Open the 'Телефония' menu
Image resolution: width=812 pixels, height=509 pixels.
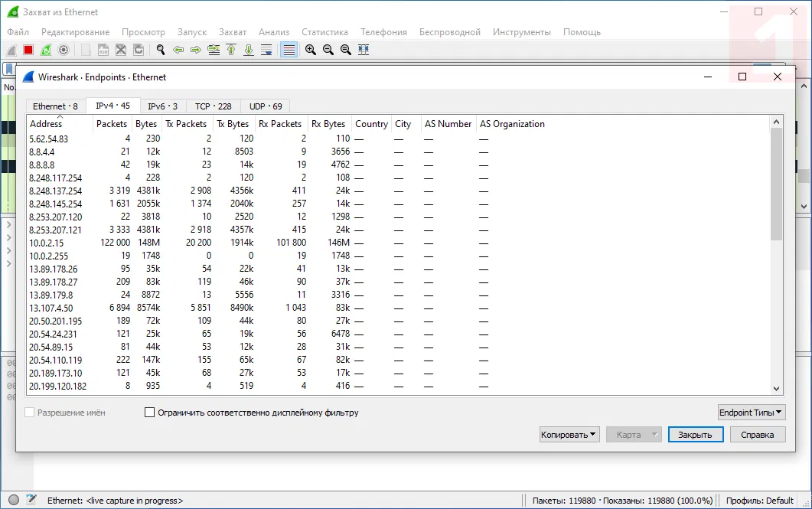[x=383, y=32]
